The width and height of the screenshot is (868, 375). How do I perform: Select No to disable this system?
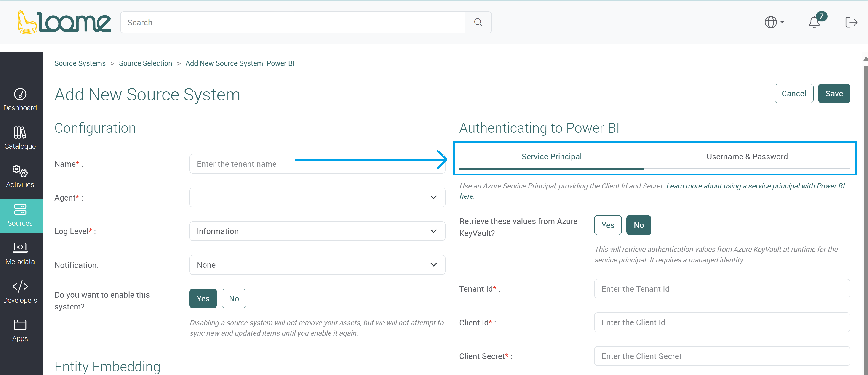click(x=234, y=298)
